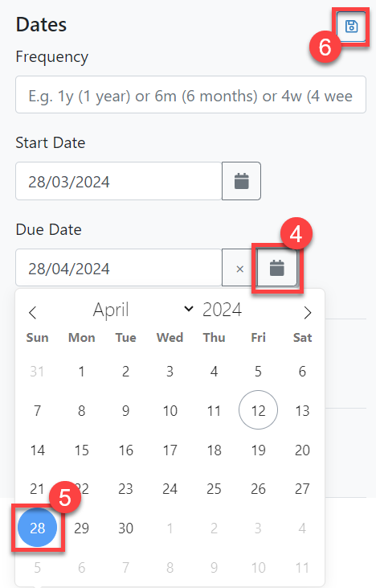This screenshot has width=376, height=588.
Task: Choose April 15 in the calendar
Action: click(82, 450)
